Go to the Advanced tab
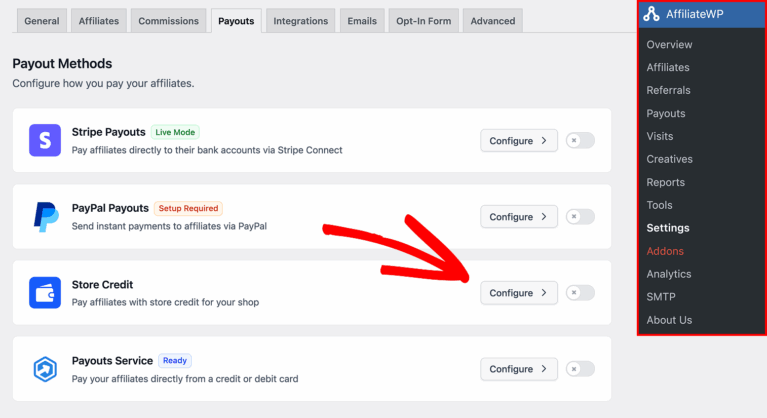The width and height of the screenshot is (767, 418). [493, 21]
